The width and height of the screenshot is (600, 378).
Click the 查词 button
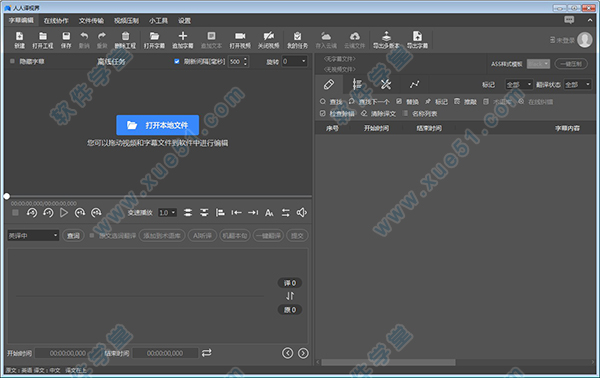(x=73, y=236)
